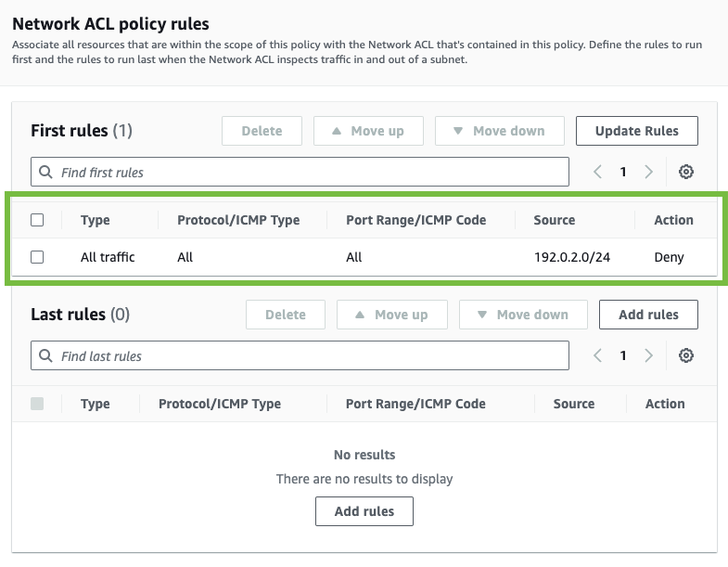Click Move down in First rules

500,131
